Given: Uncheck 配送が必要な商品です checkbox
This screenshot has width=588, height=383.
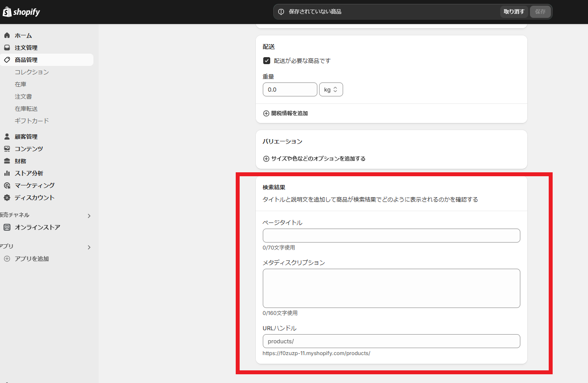Looking at the screenshot, I should click(x=267, y=61).
